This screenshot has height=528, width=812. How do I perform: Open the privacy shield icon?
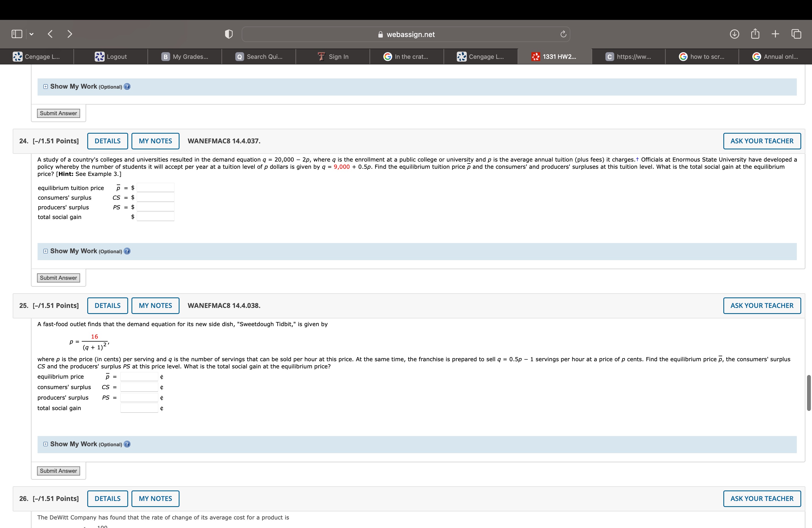point(229,34)
